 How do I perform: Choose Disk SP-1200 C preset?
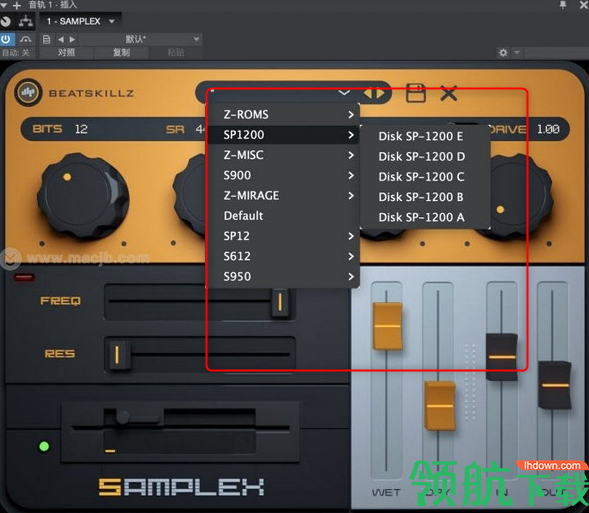pos(425,177)
